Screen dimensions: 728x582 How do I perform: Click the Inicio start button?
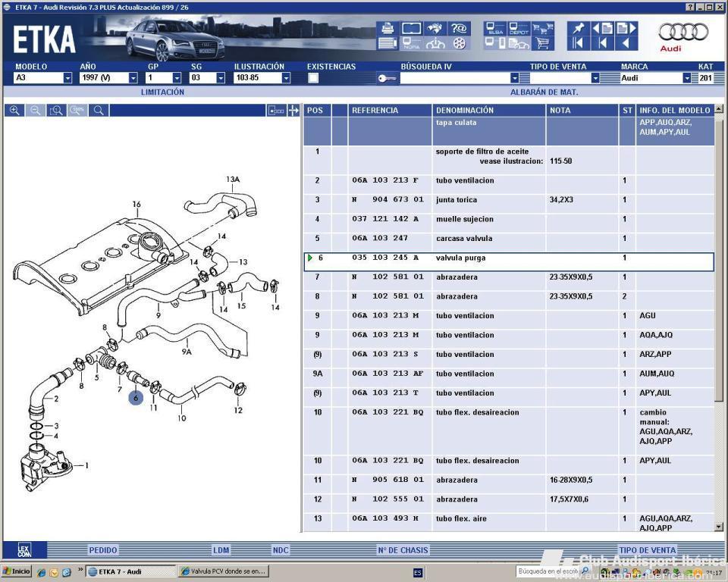(17, 571)
